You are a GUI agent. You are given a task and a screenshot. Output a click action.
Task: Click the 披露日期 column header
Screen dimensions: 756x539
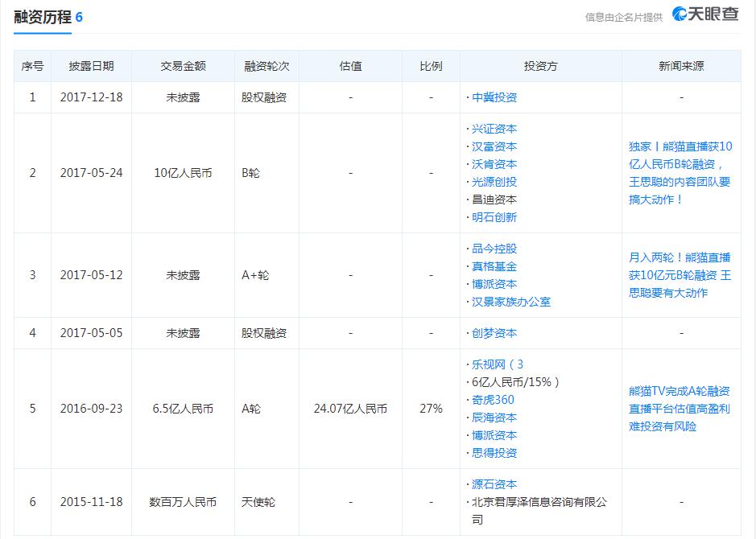click(x=91, y=66)
